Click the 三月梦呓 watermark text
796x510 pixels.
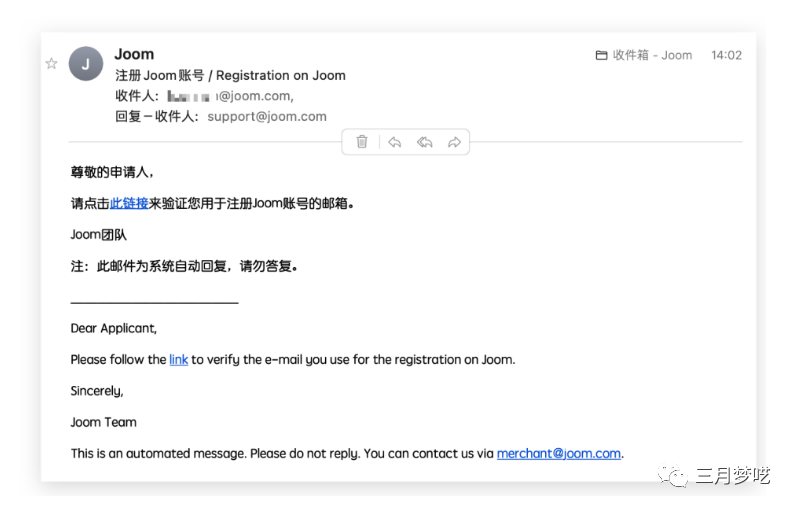point(733,476)
